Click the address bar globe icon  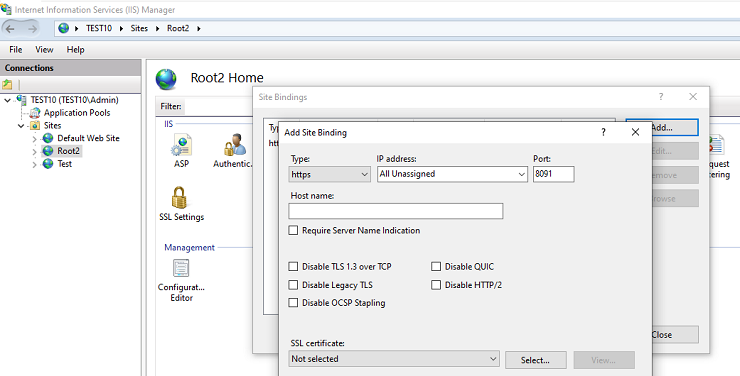[64, 28]
